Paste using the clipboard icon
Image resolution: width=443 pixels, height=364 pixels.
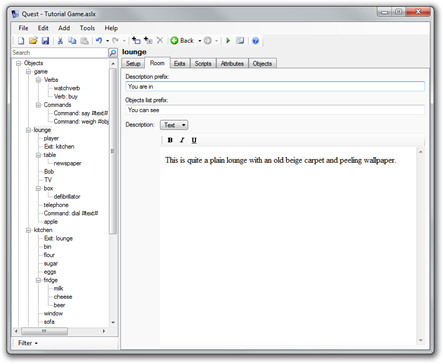point(85,41)
